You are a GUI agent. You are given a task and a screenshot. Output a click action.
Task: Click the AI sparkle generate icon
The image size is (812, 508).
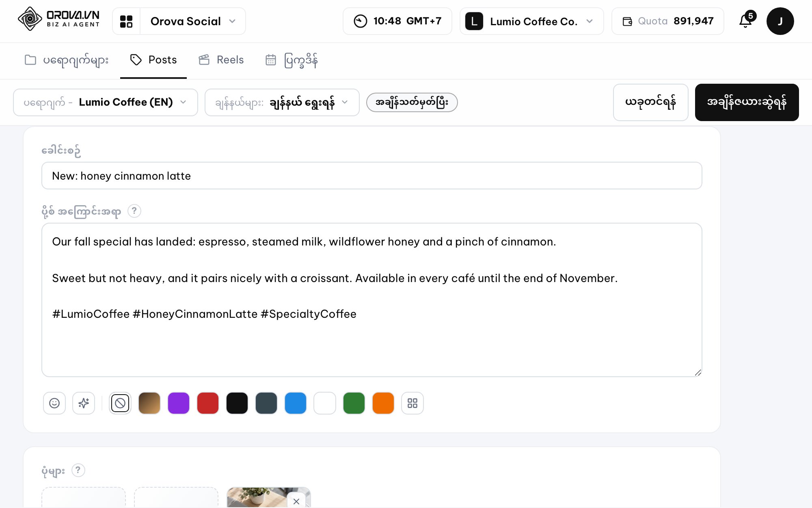[x=84, y=403]
